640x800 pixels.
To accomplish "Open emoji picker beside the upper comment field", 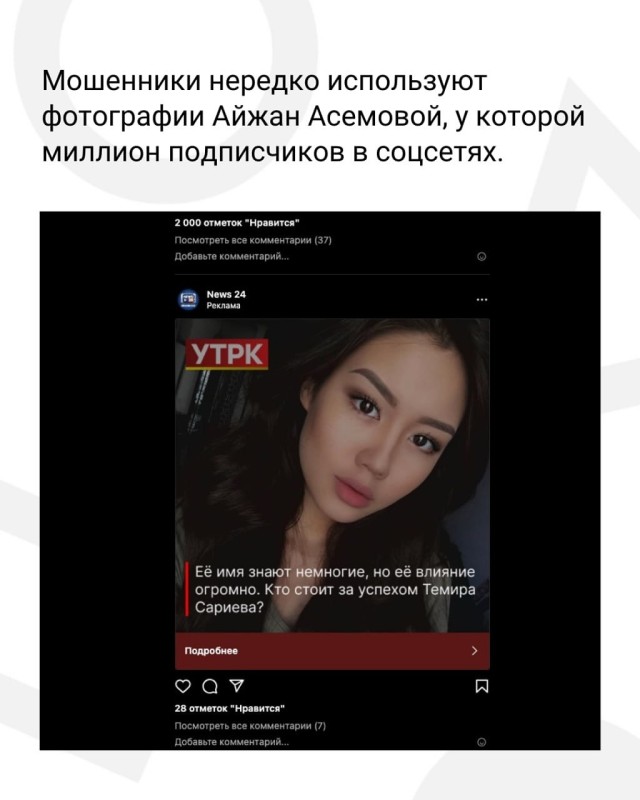I will coord(481,256).
